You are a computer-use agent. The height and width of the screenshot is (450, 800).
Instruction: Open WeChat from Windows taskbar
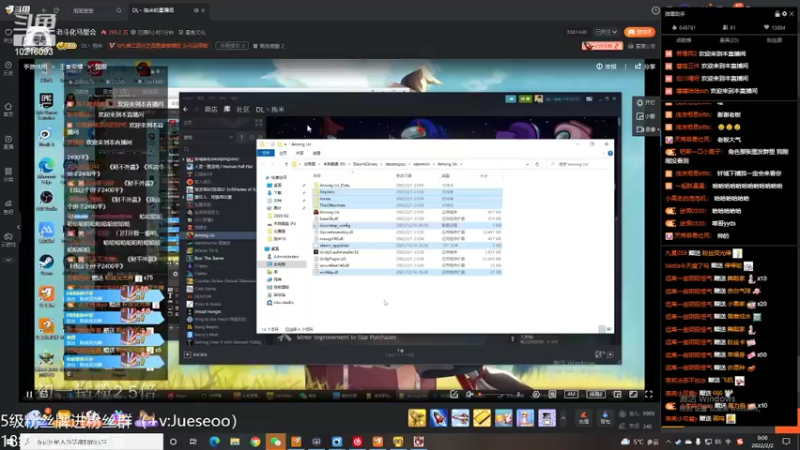276,441
